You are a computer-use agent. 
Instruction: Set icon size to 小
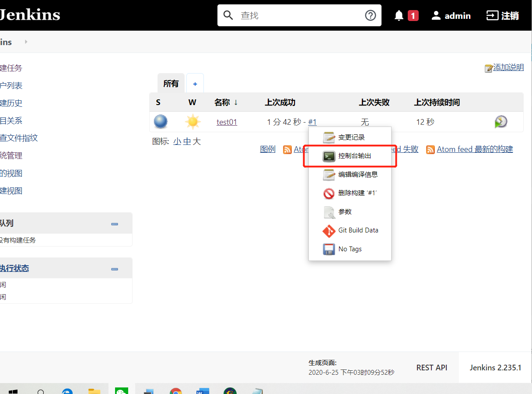pos(177,141)
